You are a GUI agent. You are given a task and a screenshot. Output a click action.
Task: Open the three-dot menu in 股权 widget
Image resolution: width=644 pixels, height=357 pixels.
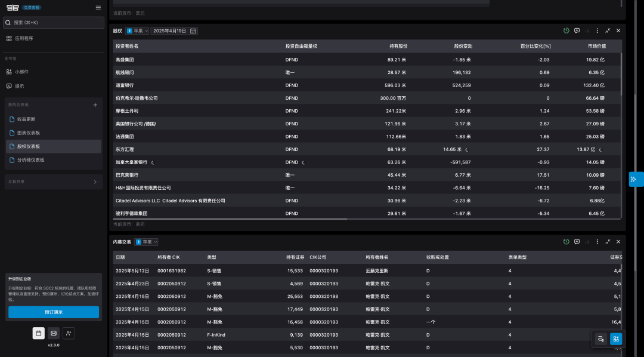coord(597,31)
